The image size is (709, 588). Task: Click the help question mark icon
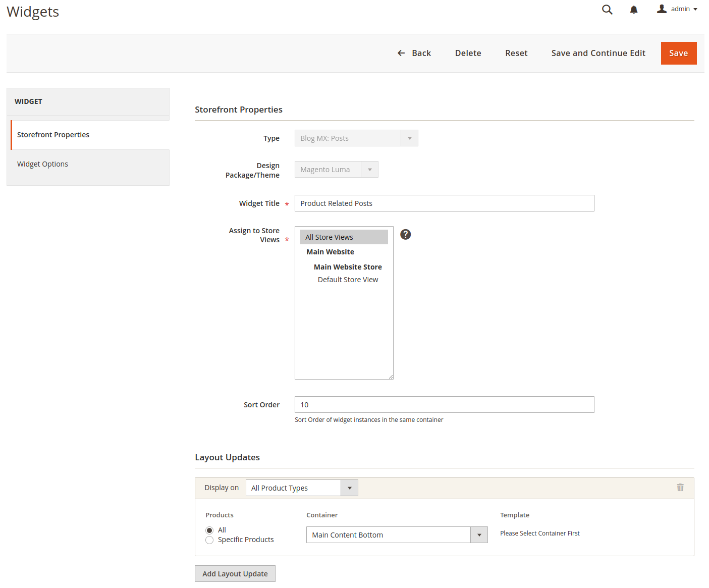(x=405, y=234)
